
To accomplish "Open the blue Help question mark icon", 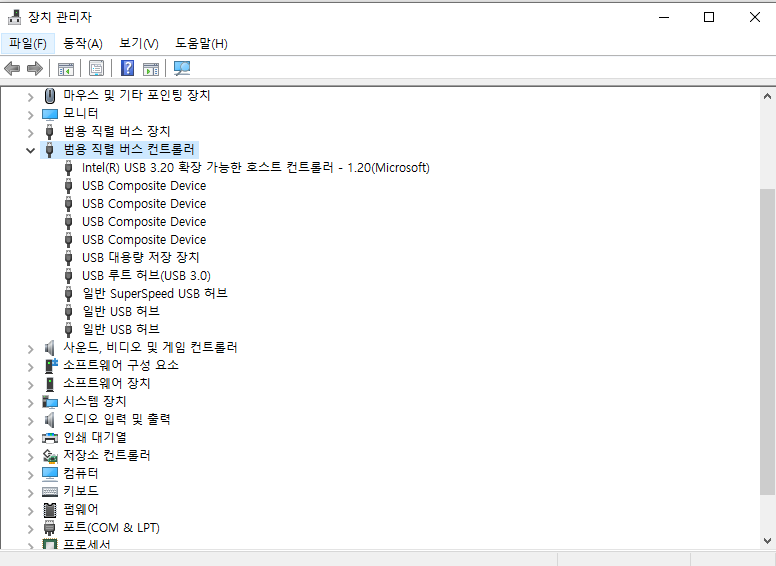I will [127, 68].
